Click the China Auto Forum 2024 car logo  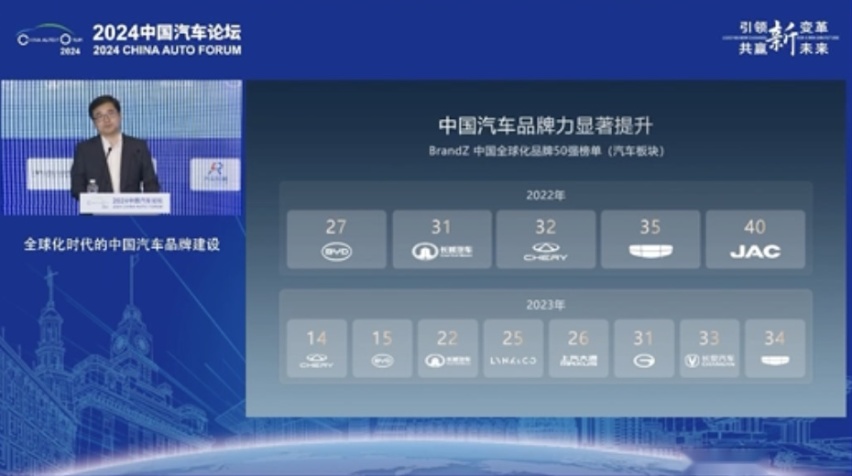pos(49,40)
